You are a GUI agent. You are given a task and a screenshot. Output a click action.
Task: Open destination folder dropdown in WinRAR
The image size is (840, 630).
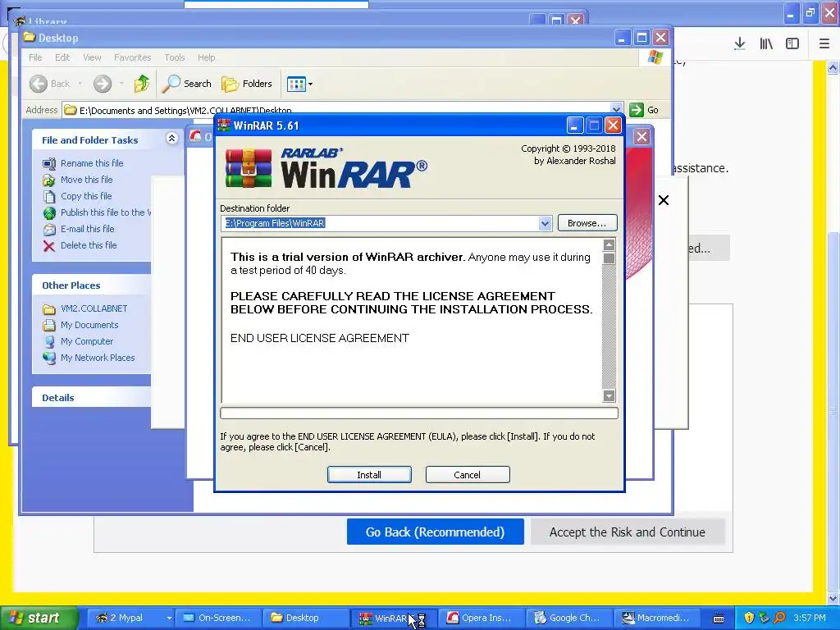pyautogui.click(x=545, y=223)
